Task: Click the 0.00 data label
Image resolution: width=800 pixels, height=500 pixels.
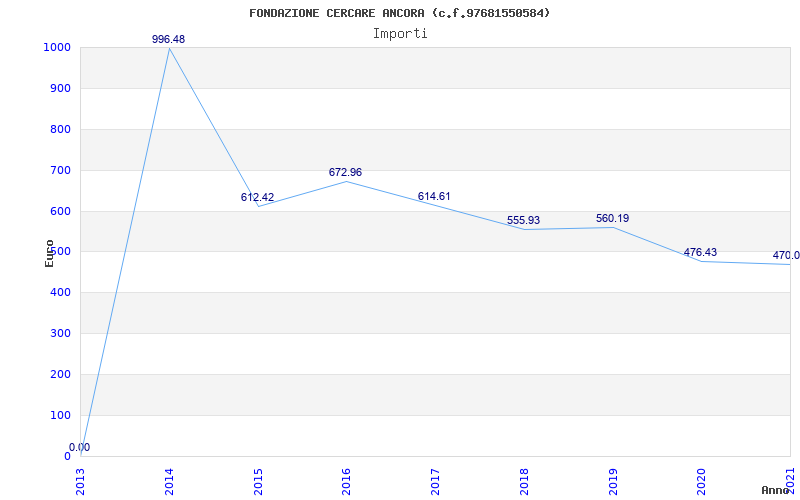Action: (x=80, y=447)
